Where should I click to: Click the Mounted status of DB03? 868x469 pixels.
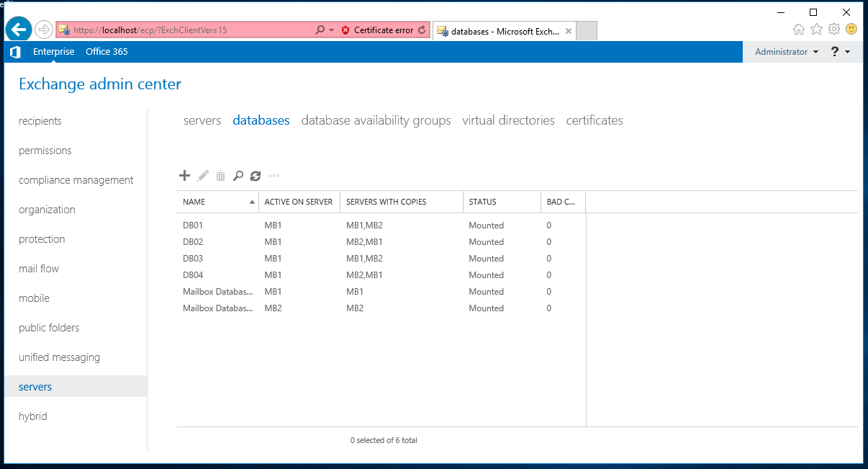(x=487, y=259)
